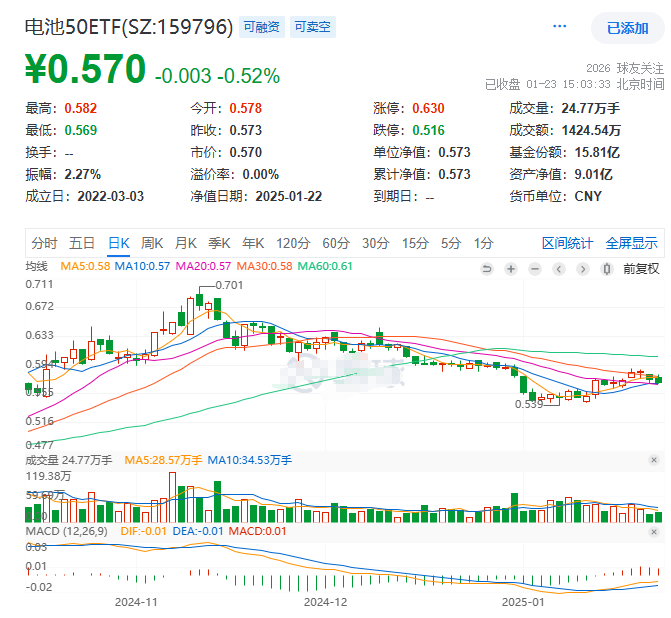
Task: Zoom in chart with plus icon
Action: [x=511, y=269]
